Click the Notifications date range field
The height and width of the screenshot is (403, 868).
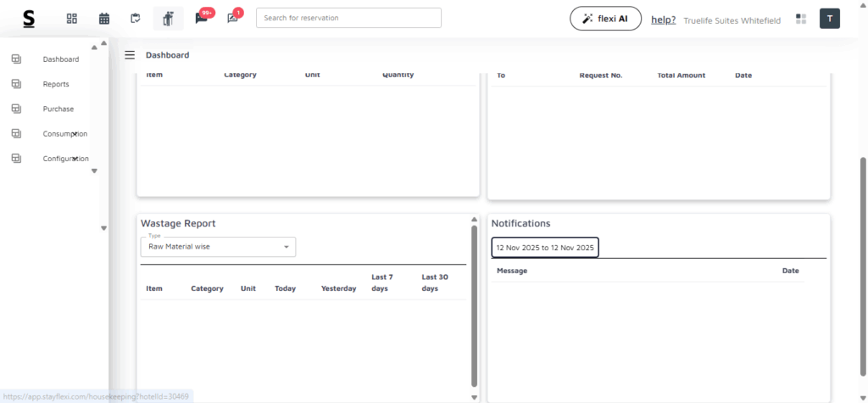tap(545, 247)
